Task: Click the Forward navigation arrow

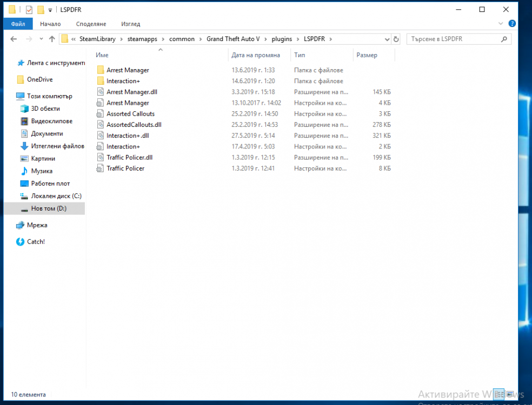Action: [29, 39]
